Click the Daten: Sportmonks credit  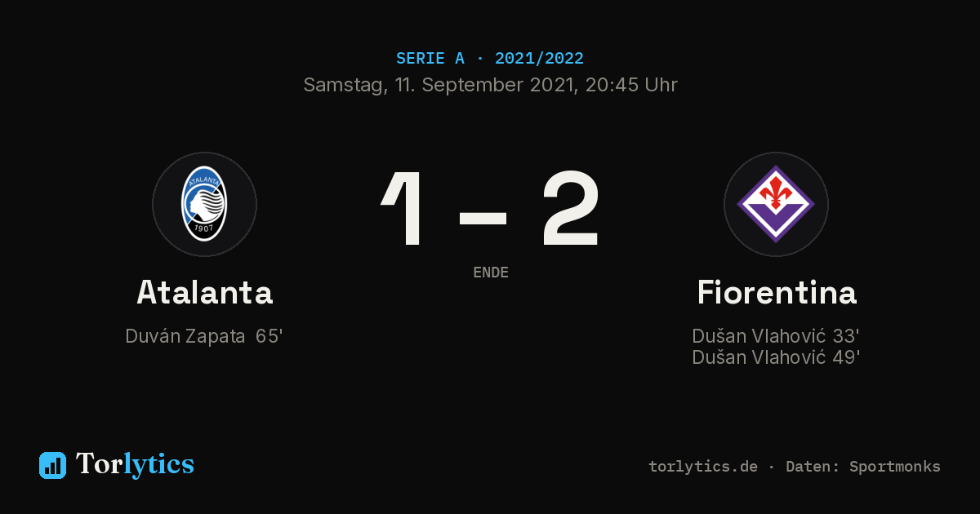(863, 467)
